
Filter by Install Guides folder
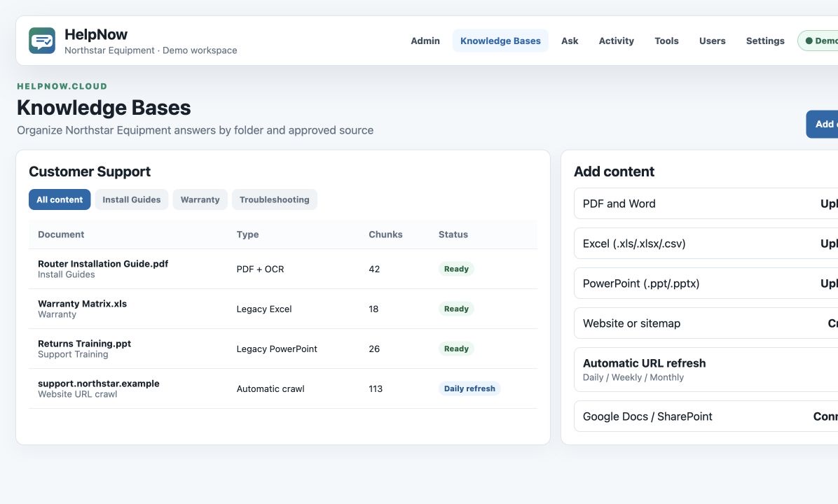(x=132, y=199)
